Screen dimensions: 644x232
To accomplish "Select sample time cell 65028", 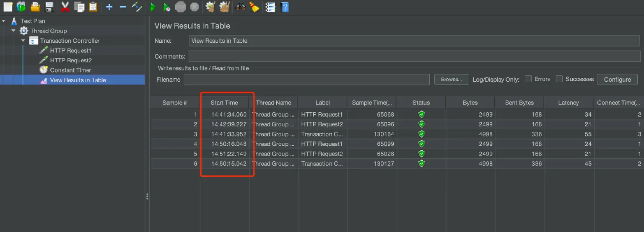I will (x=372, y=154).
